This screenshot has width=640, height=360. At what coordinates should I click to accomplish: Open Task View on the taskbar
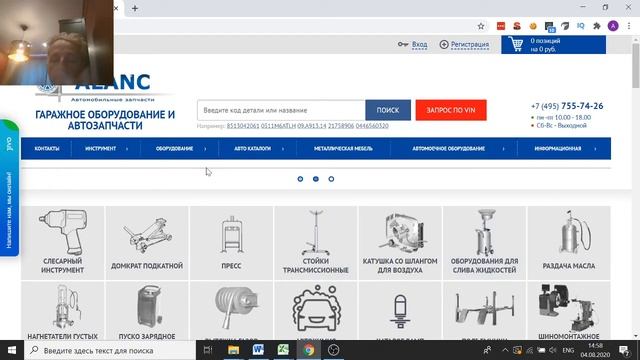(208, 350)
